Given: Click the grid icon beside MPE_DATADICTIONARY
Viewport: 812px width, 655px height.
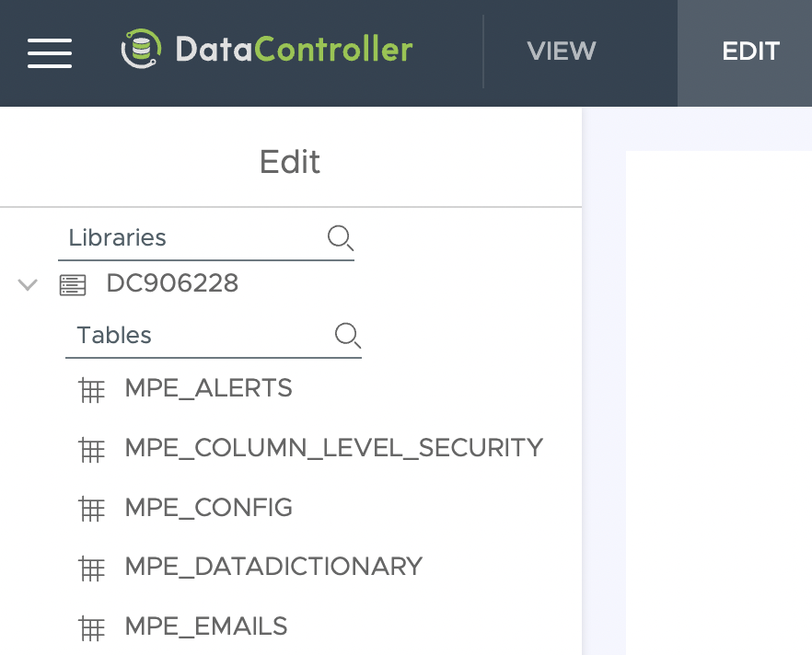Looking at the screenshot, I should click(x=92, y=567).
